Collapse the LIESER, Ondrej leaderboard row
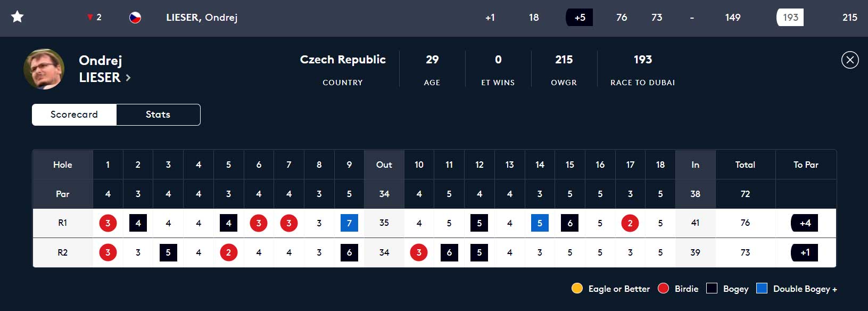 click(x=202, y=18)
